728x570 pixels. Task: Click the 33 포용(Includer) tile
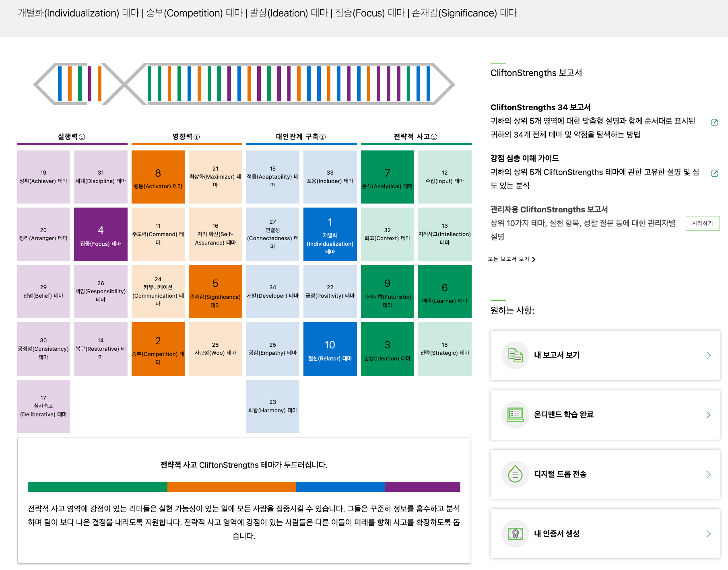click(x=330, y=177)
